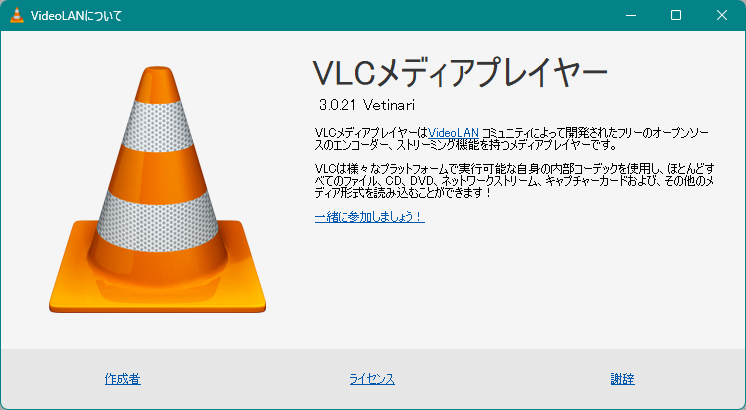Select the VLCメディアプレイヤー heading text
746x410 pixels.
coord(460,73)
